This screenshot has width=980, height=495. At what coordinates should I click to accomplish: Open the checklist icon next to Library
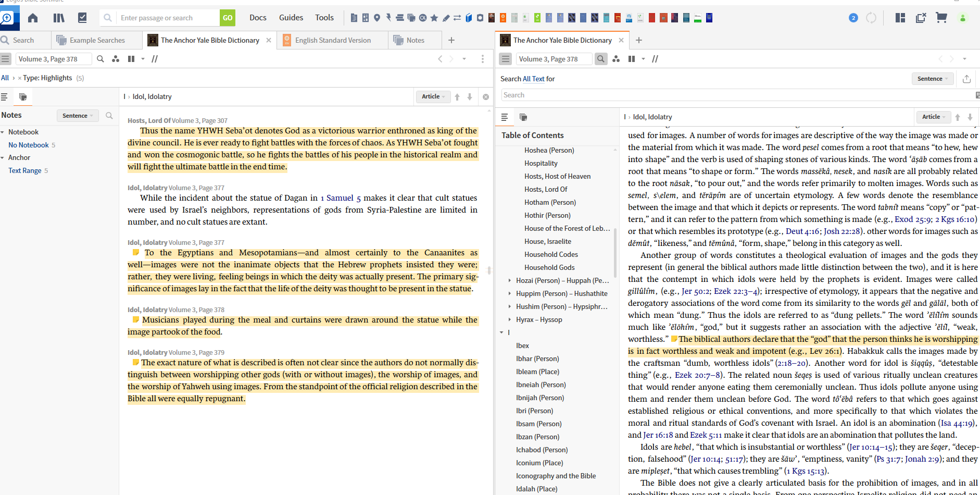(x=82, y=18)
